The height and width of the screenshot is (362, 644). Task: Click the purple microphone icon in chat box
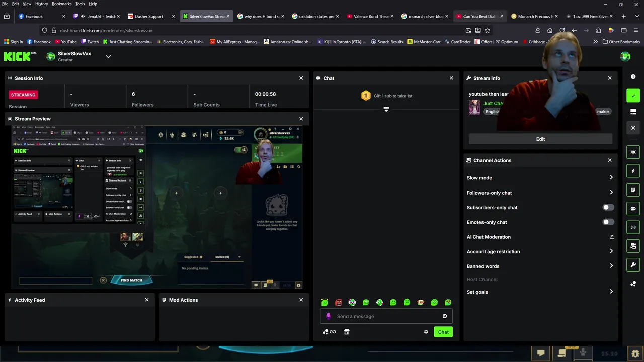pyautogui.click(x=328, y=316)
